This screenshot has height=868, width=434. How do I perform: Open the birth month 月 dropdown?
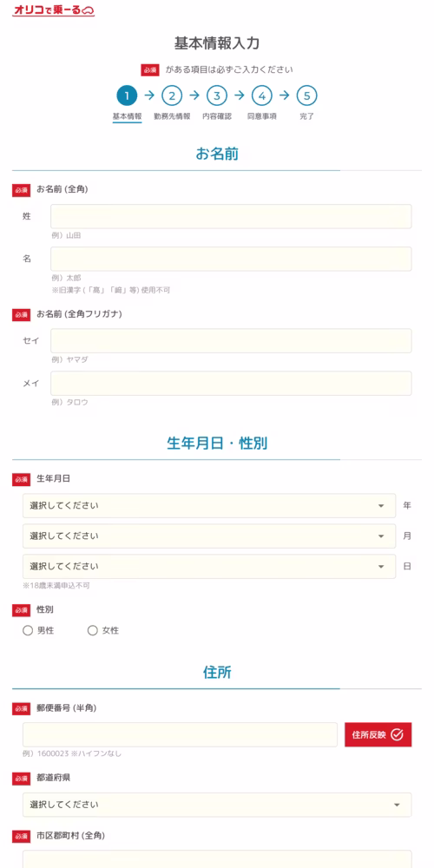[209, 536]
